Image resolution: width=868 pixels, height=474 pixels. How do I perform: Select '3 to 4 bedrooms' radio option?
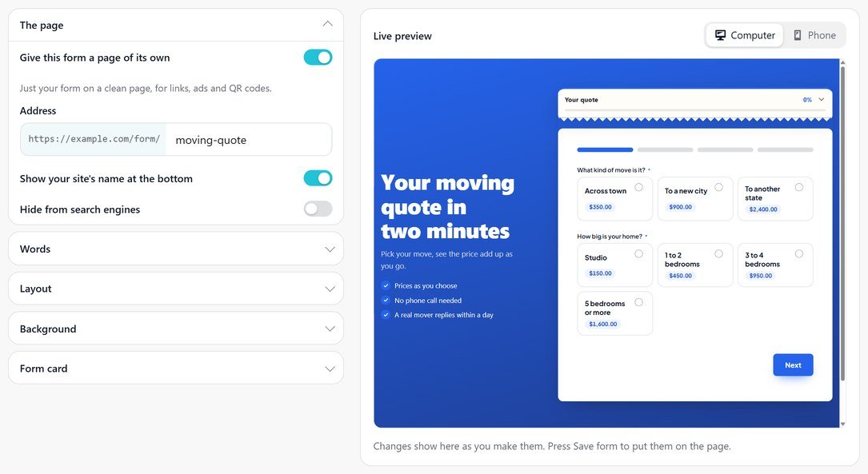point(799,254)
